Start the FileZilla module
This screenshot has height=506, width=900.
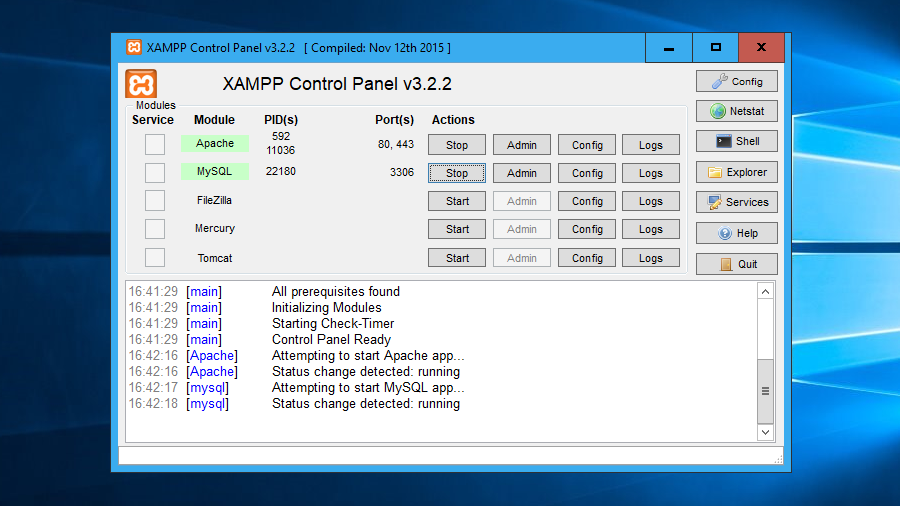pos(457,201)
